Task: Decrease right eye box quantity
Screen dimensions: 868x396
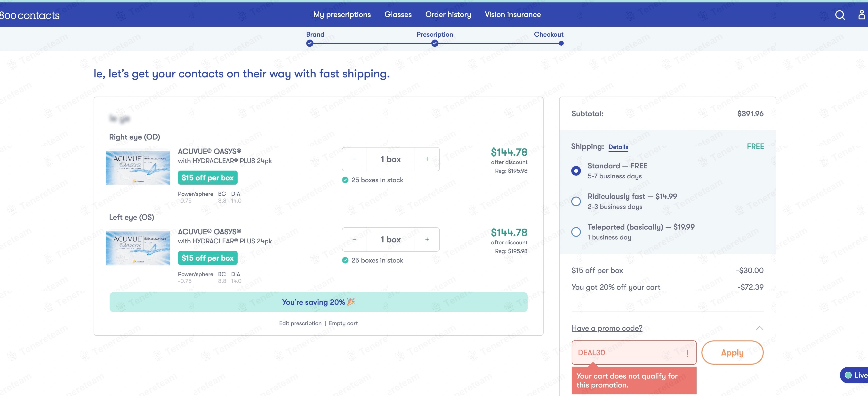Action: click(354, 159)
